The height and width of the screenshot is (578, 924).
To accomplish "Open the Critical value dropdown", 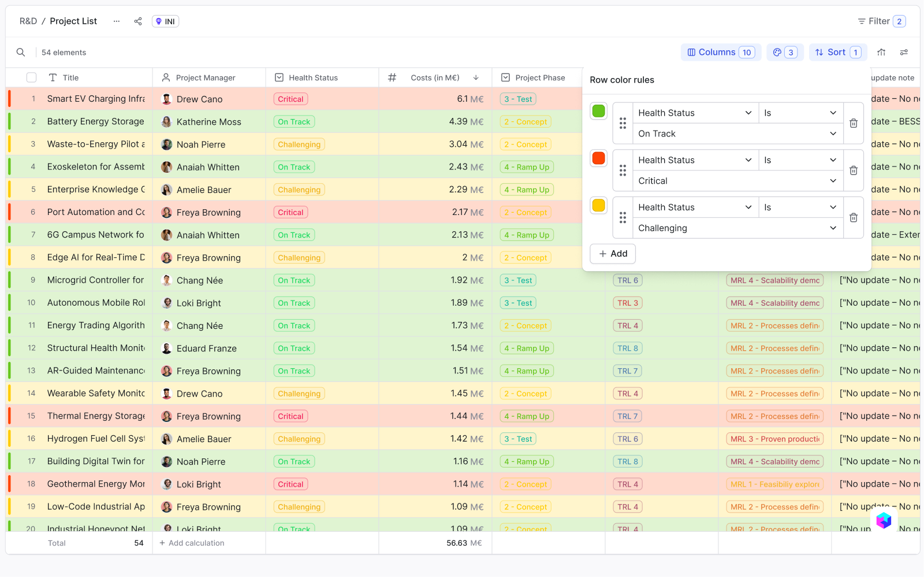I will click(737, 181).
